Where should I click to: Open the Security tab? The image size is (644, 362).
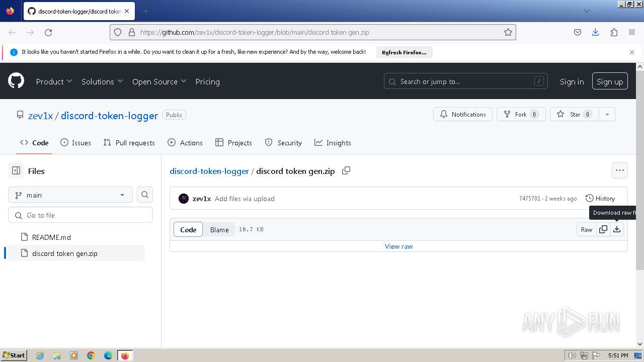coord(283,143)
